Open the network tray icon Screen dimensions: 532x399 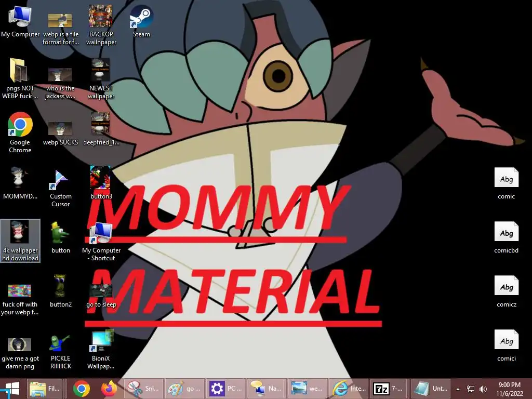tap(471, 389)
